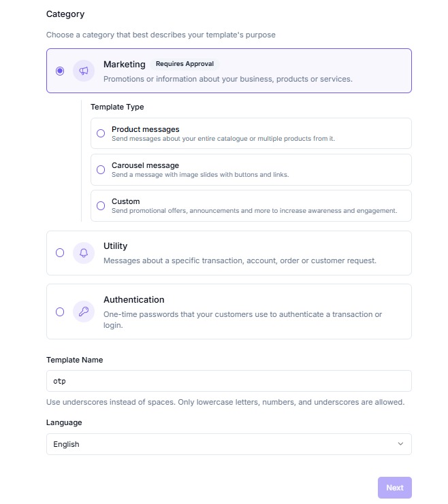Click the Authentication card title
Screen dimensions: 448x504
point(134,300)
